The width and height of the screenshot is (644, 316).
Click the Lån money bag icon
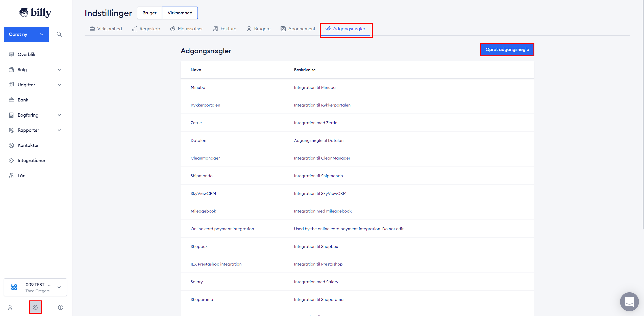(x=11, y=175)
